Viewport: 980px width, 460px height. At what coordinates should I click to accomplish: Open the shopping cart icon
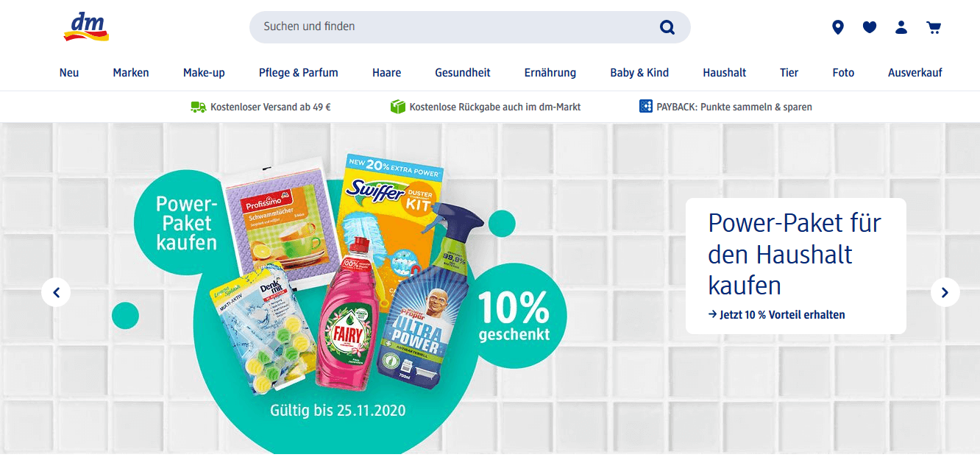coord(934,27)
